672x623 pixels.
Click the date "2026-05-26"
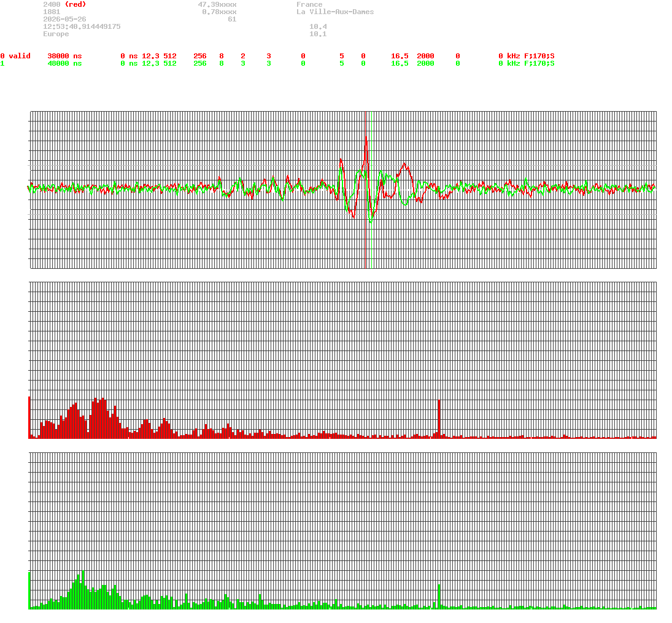(x=64, y=19)
